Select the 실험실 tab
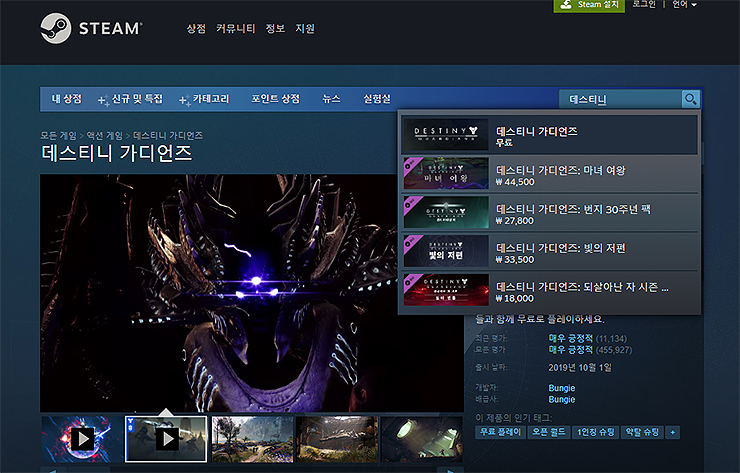 coord(377,99)
